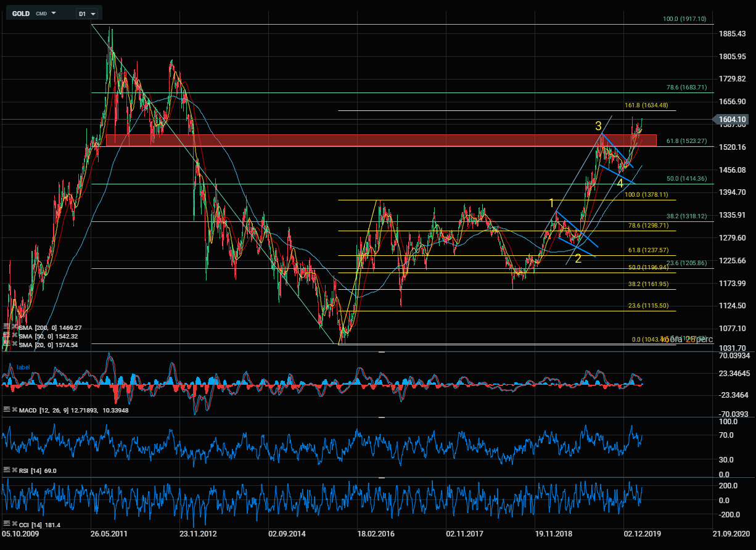
Task: Grab the divider handle above MACD panel
Action: pyautogui.click(x=382, y=351)
